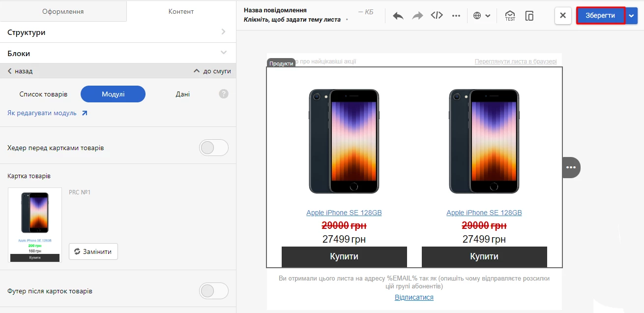Viewport: 644px width, 313px height.
Task: Click the Картка товарів heading
Action: tap(29, 176)
